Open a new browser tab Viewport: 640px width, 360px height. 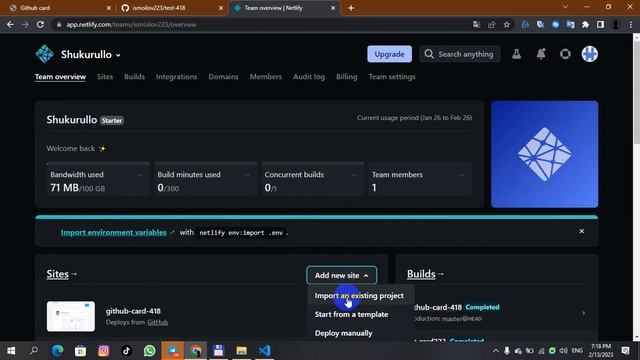click(x=351, y=8)
